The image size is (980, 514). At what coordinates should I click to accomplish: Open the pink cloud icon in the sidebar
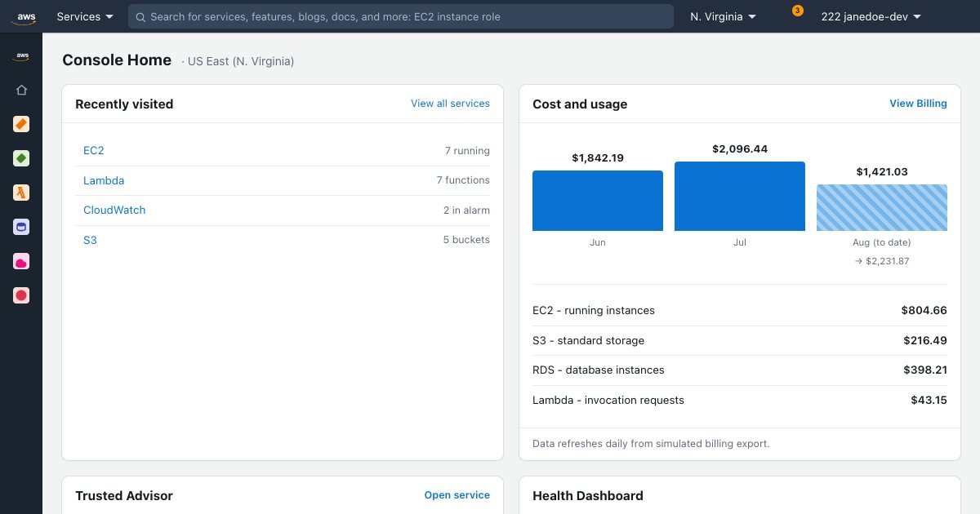coord(21,261)
